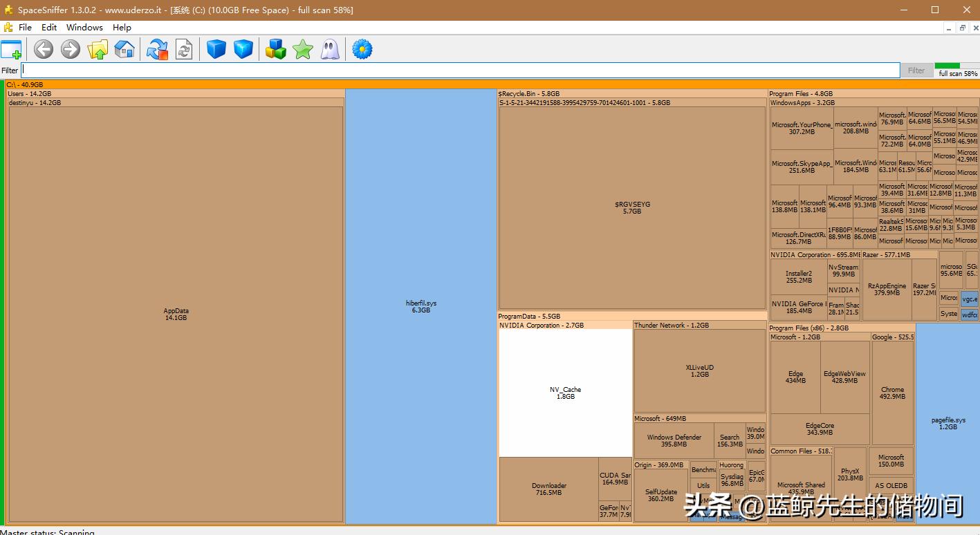Show filtered elements using the ghost icon
980x535 pixels.
point(330,49)
